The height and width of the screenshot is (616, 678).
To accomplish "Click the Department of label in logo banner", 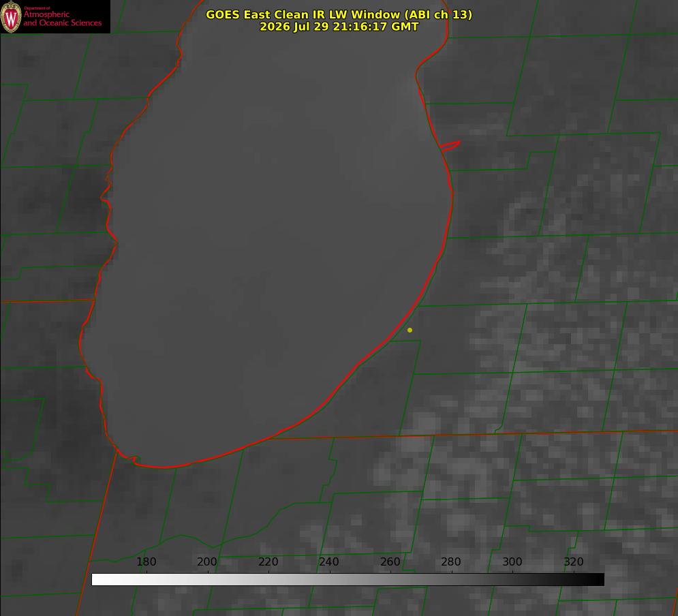I will [37, 8].
